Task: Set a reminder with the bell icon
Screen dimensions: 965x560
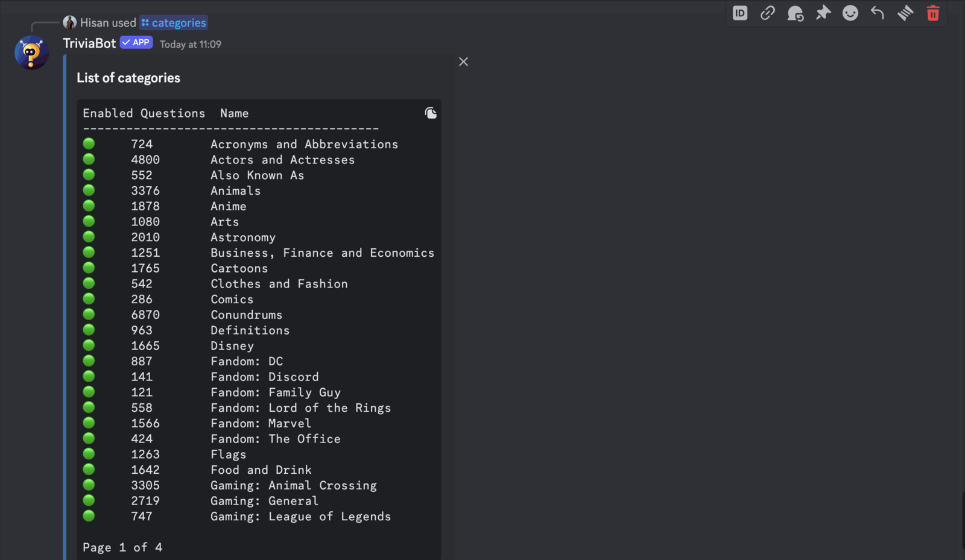Action: (795, 13)
